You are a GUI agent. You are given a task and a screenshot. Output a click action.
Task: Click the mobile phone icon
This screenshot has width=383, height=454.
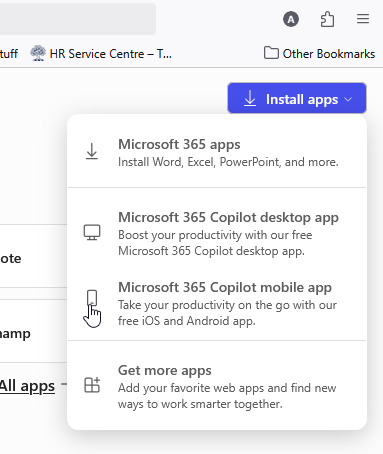click(92, 298)
